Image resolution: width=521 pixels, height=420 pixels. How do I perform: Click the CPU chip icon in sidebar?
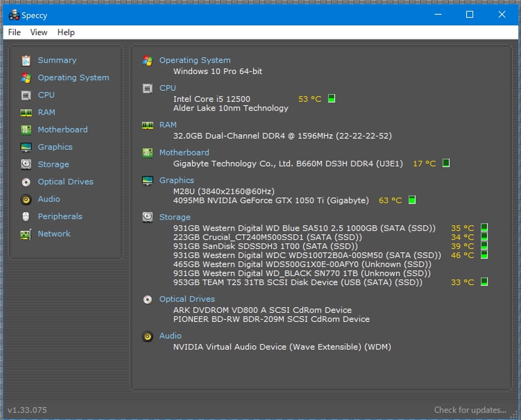point(26,95)
